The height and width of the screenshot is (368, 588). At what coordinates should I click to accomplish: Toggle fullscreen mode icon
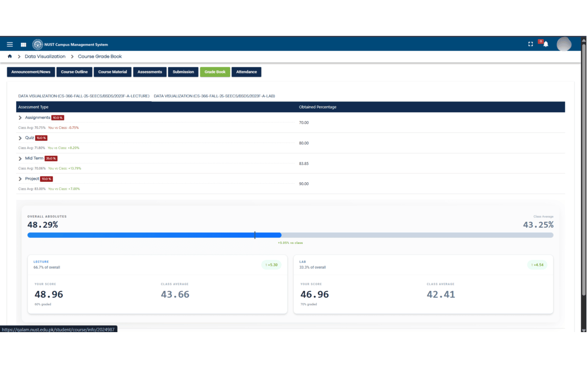click(x=531, y=44)
